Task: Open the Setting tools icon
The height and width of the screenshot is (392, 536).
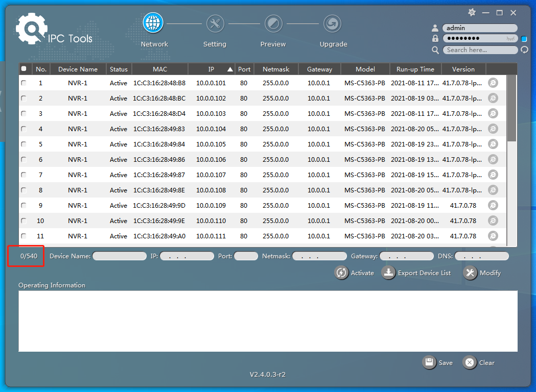Action: tap(215, 23)
